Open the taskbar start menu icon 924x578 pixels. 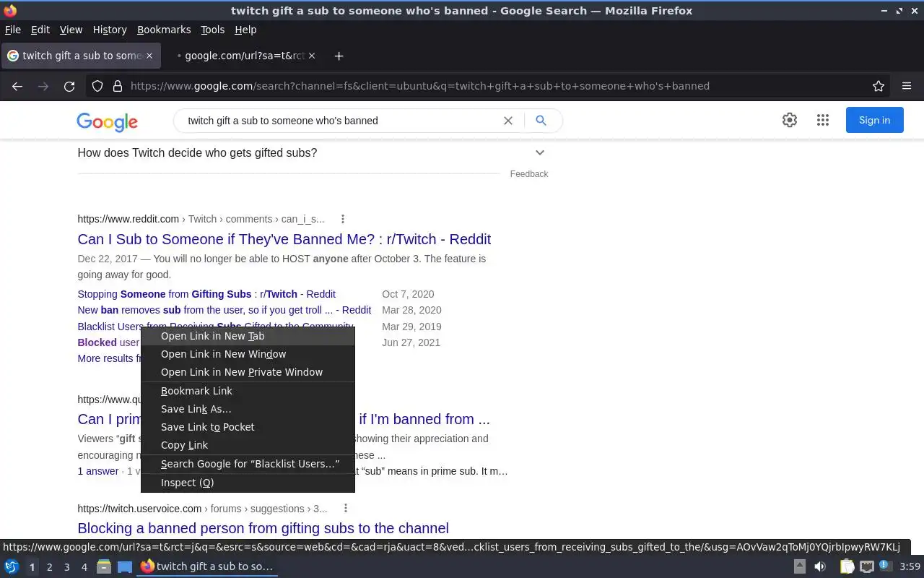coord(12,567)
